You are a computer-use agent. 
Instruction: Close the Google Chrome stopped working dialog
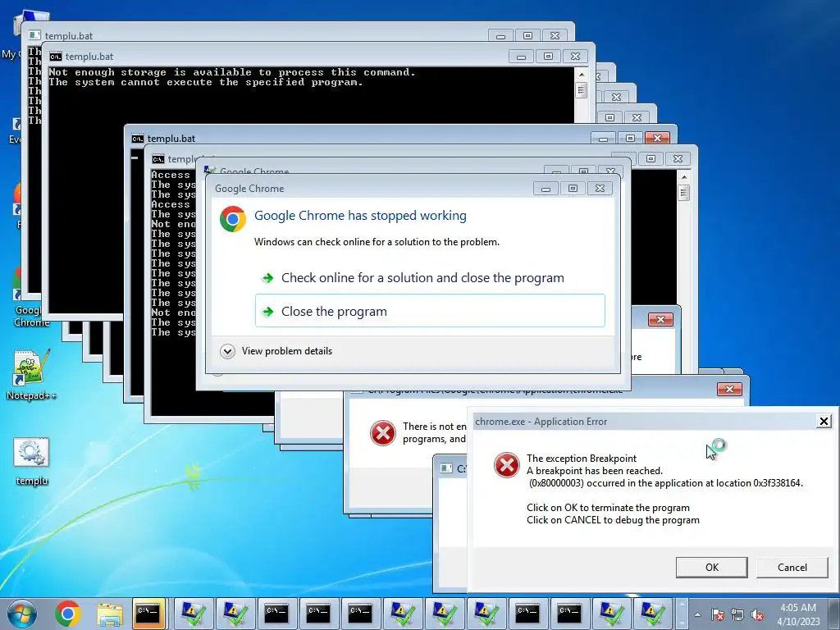pyautogui.click(x=600, y=189)
